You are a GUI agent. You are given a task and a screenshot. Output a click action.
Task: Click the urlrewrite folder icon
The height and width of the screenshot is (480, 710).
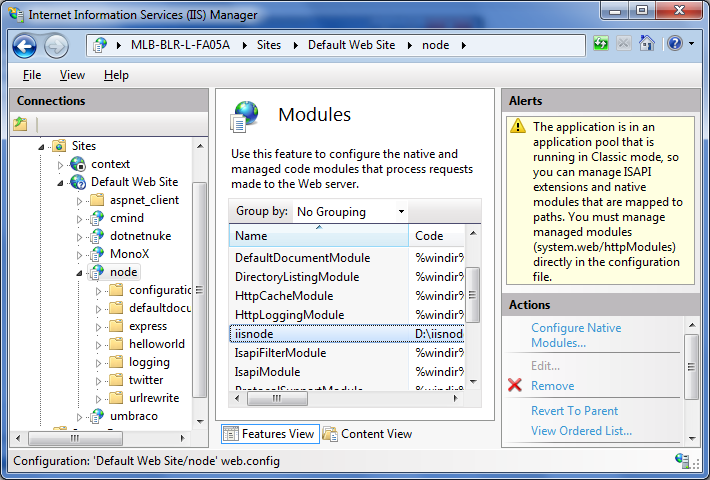tap(116, 398)
